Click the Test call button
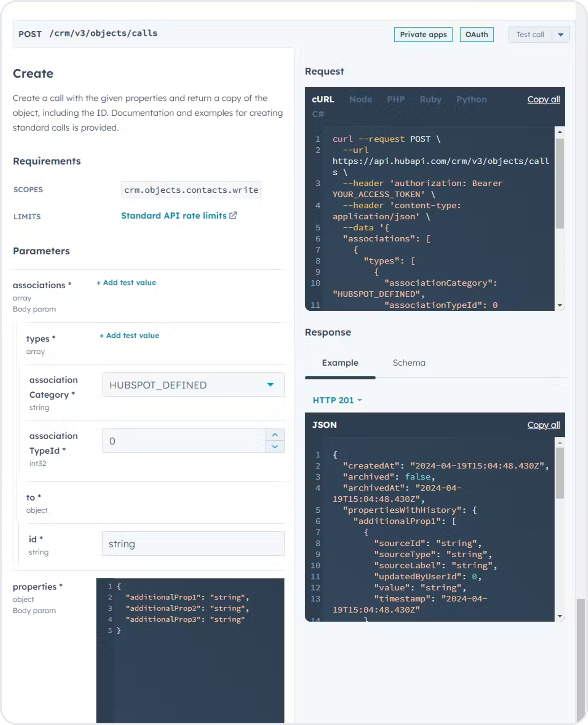 tap(530, 35)
